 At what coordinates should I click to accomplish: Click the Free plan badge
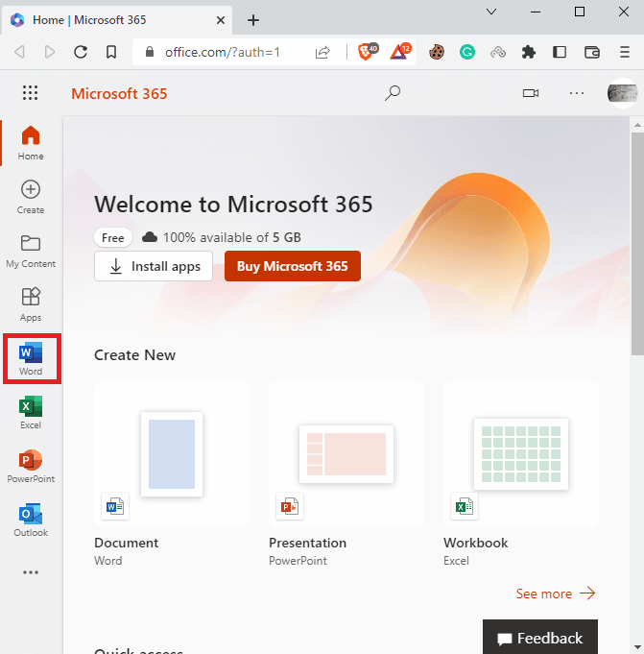(113, 238)
